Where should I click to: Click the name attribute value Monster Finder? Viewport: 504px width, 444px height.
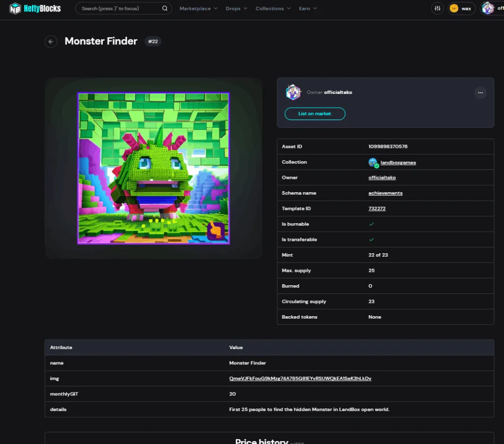tap(248, 363)
